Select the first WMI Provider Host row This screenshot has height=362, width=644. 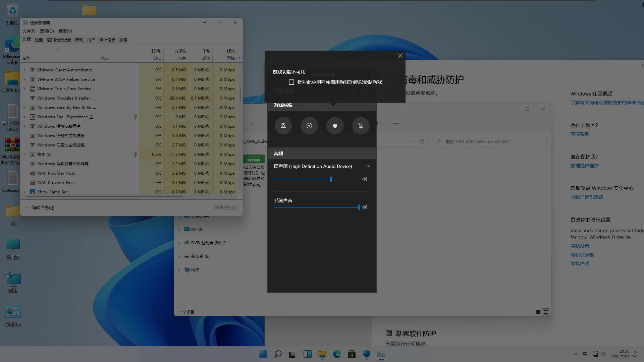(129, 173)
